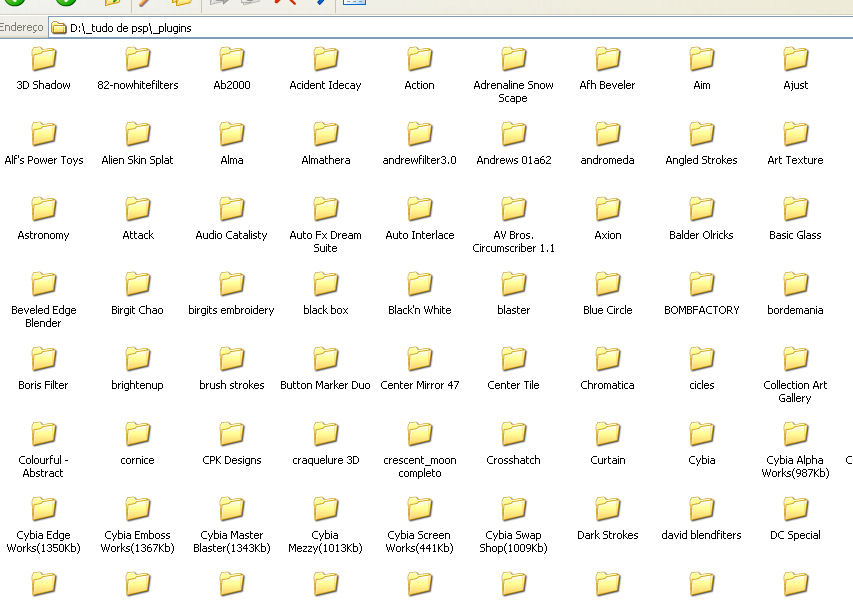Click the Almathera folder icon
The width and height of the screenshot is (853, 604).
click(x=326, y=134)
